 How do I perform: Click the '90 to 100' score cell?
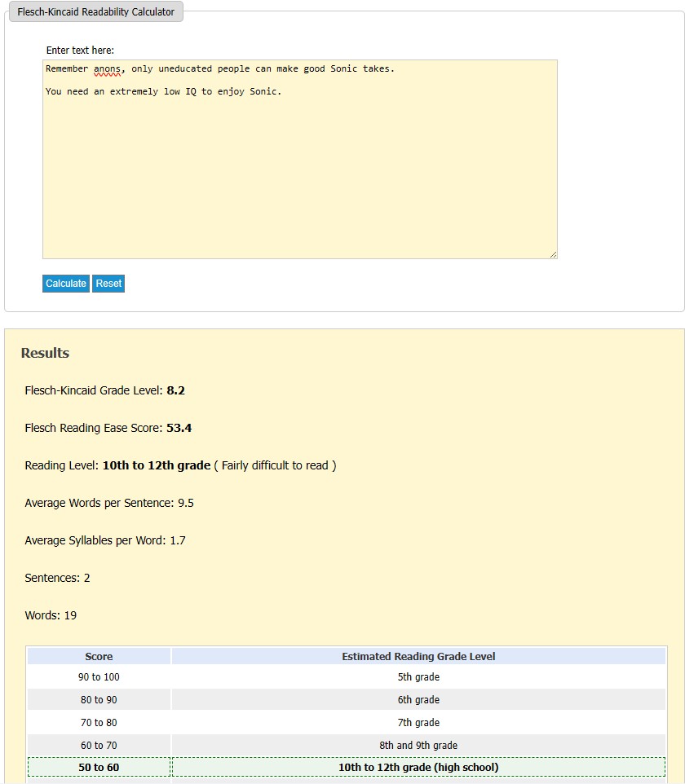coord(99,677)
